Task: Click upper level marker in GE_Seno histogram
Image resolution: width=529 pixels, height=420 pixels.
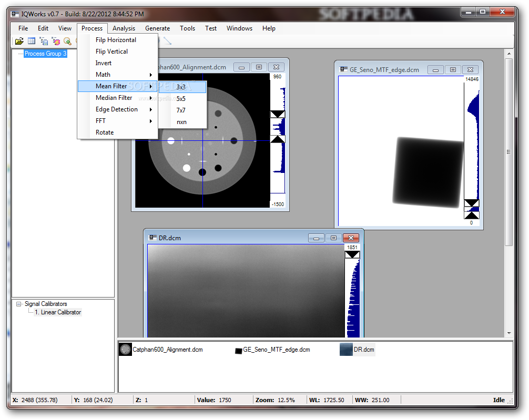Action: click(x=471, y=203)
